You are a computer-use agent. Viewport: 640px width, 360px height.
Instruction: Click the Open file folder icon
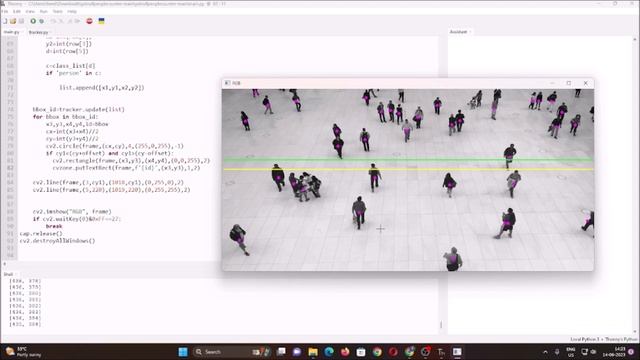(13, 21)
